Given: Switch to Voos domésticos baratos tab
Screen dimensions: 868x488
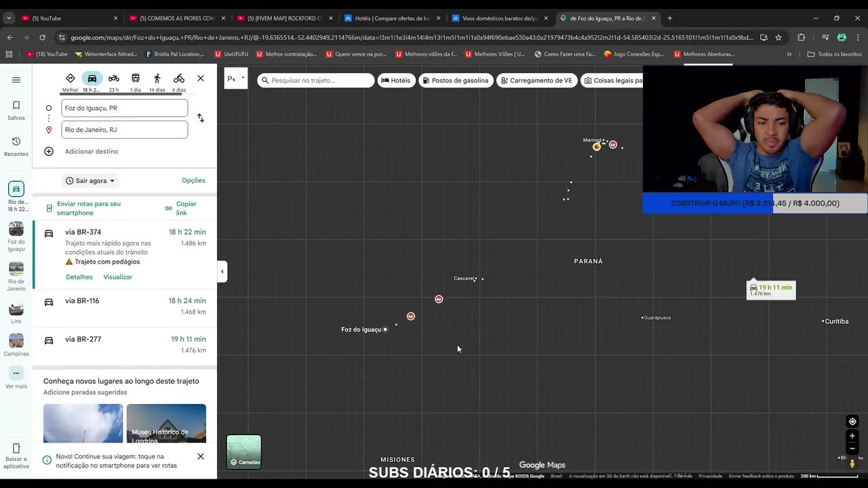Looking at the screenshot, I should pos(499,18).
